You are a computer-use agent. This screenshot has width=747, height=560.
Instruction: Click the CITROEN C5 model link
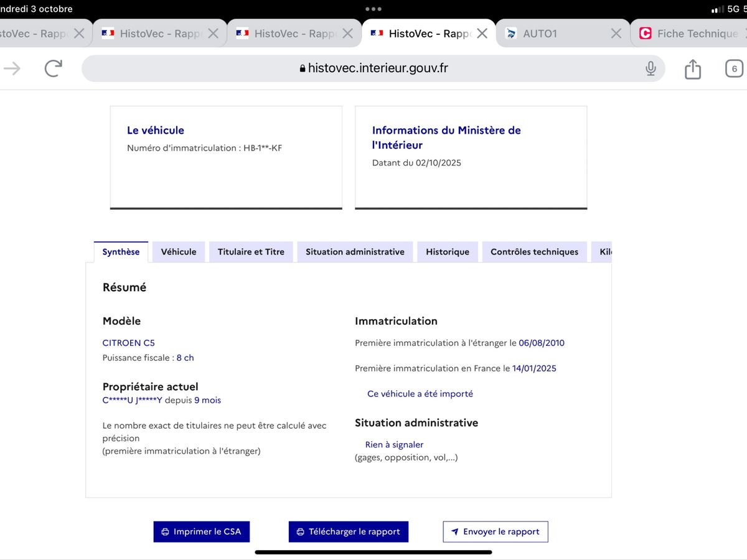pyautogui.click(x=128, y=343)
